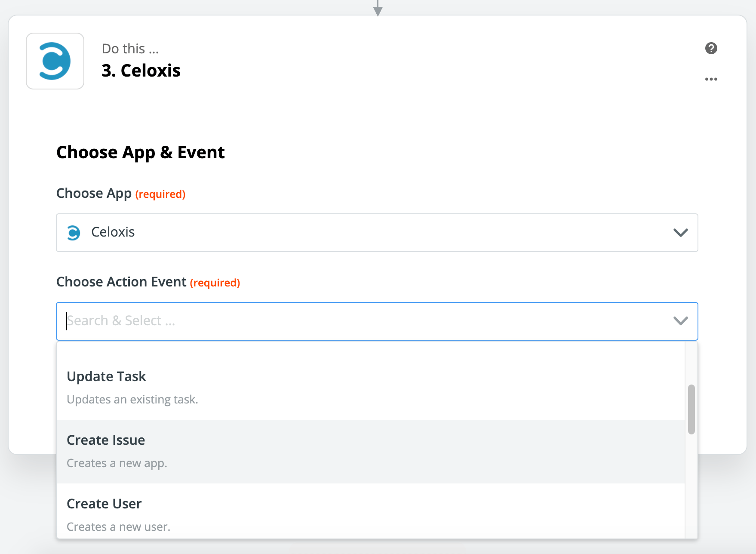
Task: Choose the Create Issue option
Action: [106, 440]
